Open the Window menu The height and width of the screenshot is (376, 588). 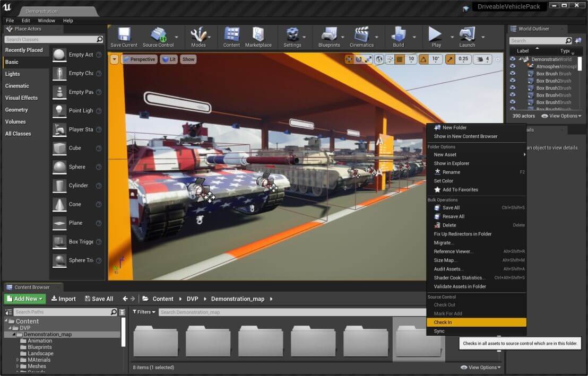[x=46, y=20]
